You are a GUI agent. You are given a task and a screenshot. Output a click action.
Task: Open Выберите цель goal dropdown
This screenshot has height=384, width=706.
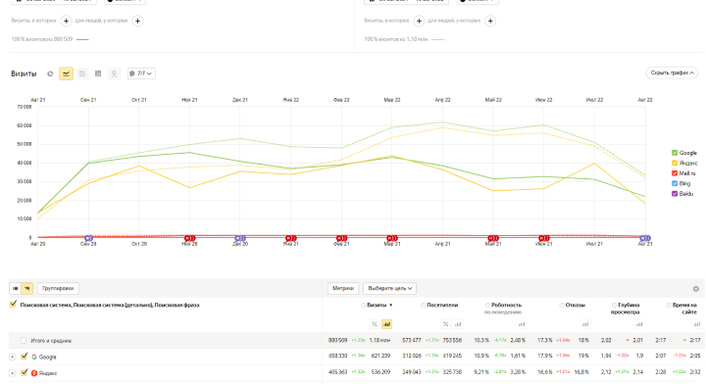(390, 288)
